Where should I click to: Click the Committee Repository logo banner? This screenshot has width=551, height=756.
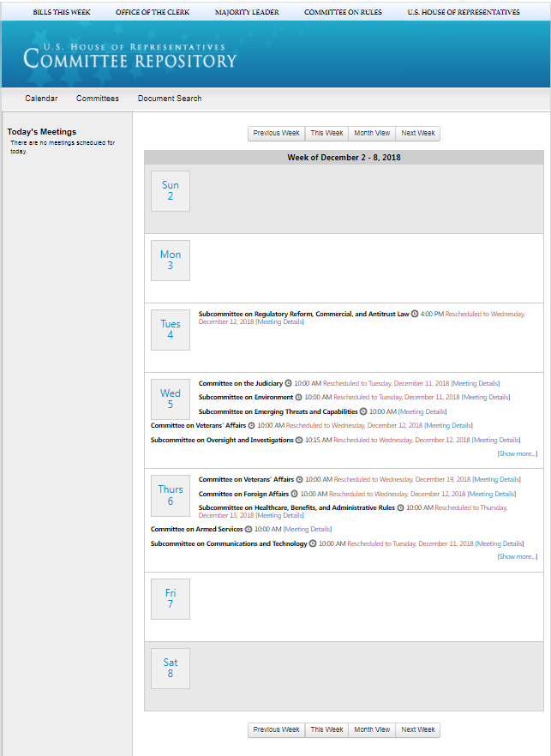[130, 57]
